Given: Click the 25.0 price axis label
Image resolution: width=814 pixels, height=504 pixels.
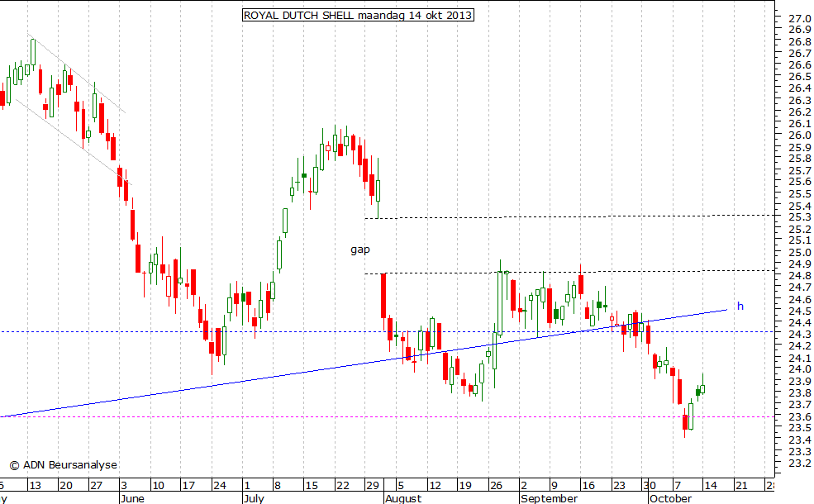Looking at the screenshot, I should pyautogui.click(x=800, y=252).
